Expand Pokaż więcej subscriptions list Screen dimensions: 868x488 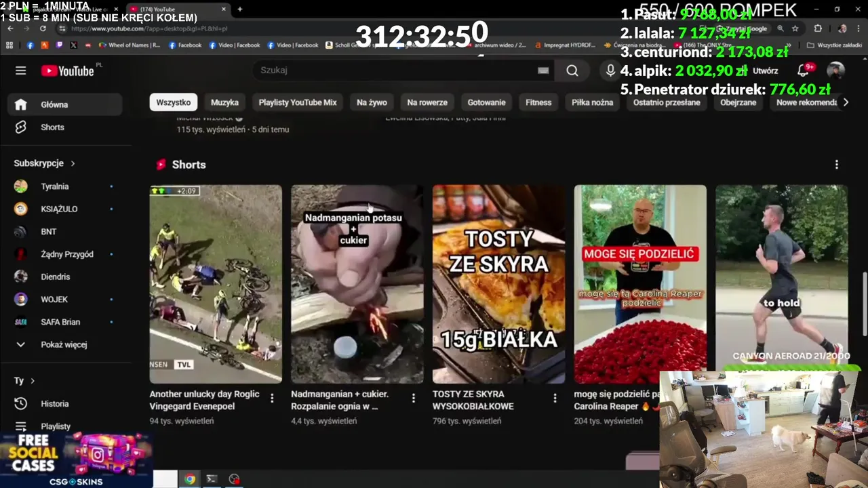pos(65,344)
